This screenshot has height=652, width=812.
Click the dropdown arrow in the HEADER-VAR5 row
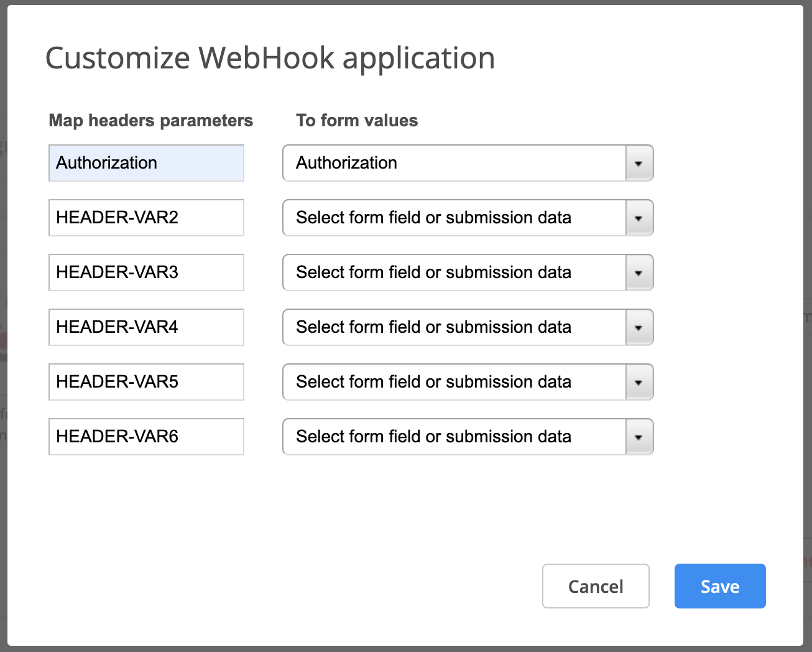(x=639, y=383)
